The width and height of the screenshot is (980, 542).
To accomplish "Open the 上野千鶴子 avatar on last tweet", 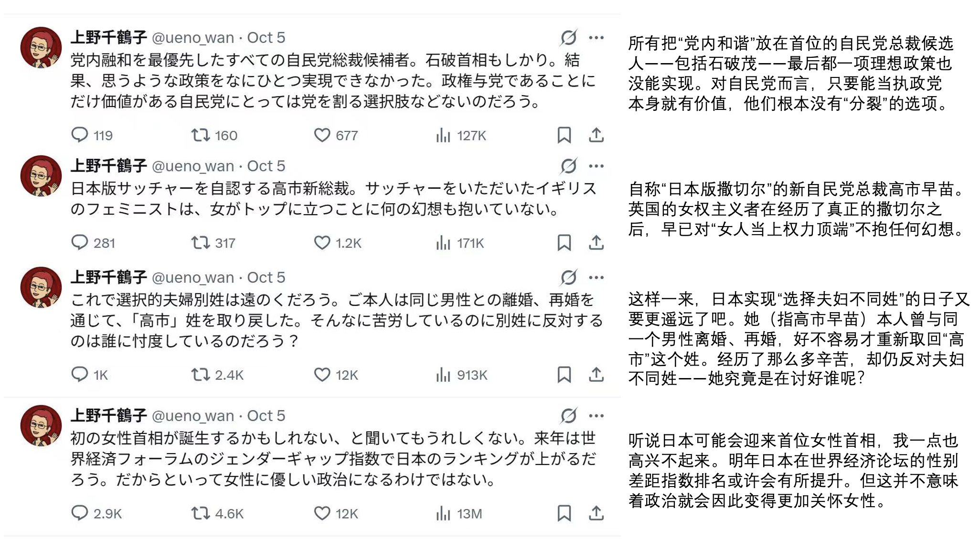I will 41,425.
